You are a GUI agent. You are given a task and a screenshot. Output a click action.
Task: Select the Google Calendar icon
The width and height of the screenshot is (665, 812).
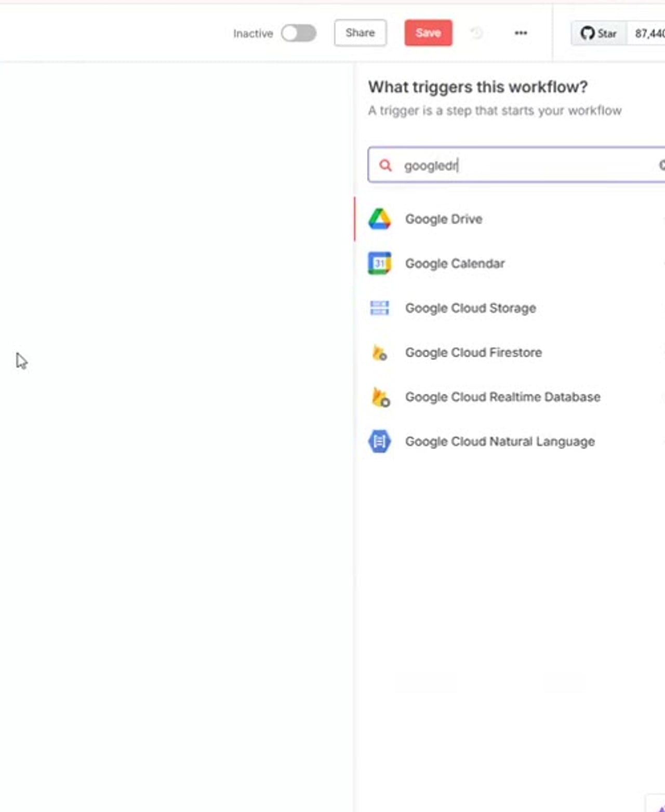(380, 264)
